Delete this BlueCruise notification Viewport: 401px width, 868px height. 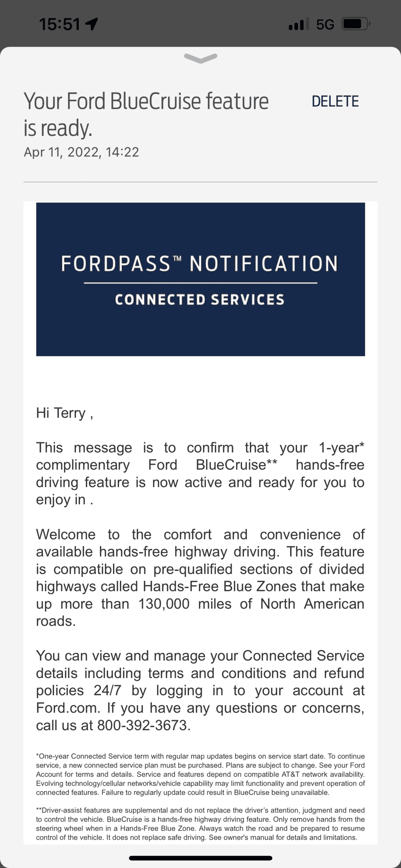pyautogui.click(x=335, y=102)
